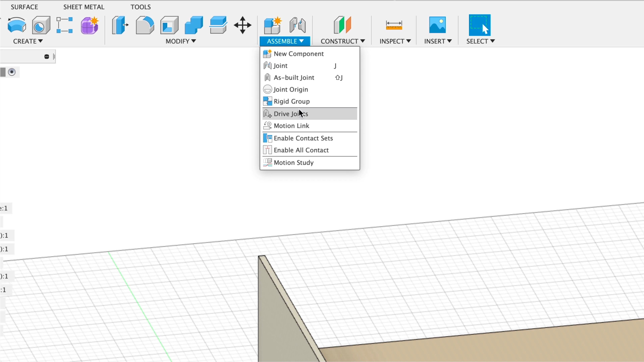The image size is (644, 362).
Task: Choose Enable Contact Sets menu item
Action: point(309,138)
